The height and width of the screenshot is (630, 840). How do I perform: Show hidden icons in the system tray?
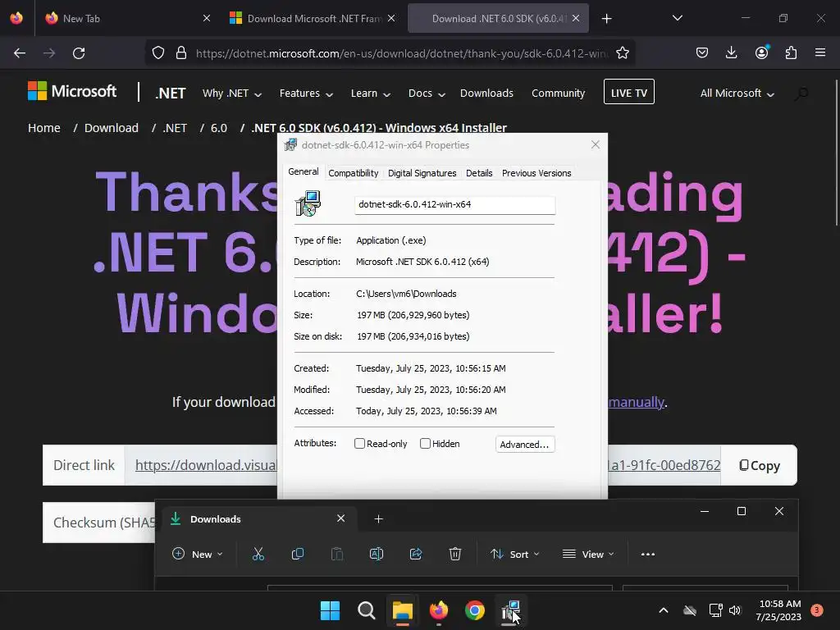tap(663, 610)
